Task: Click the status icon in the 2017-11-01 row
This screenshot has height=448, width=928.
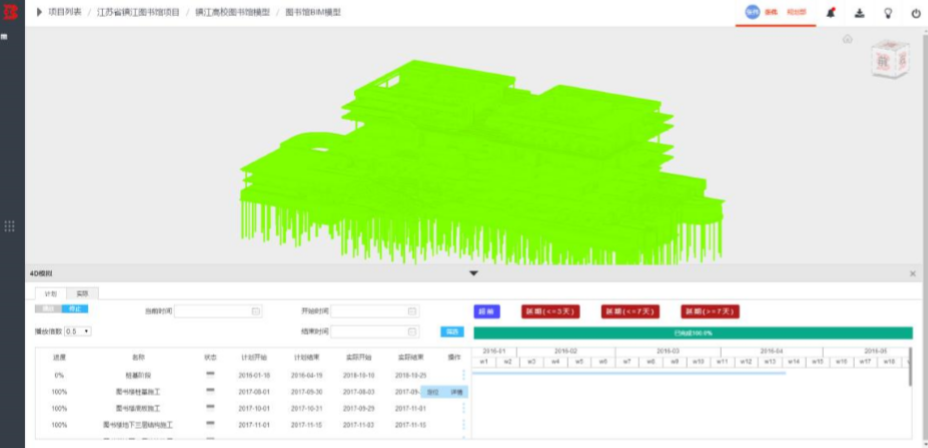Action: pyautogui.click(x=210, y=423)
